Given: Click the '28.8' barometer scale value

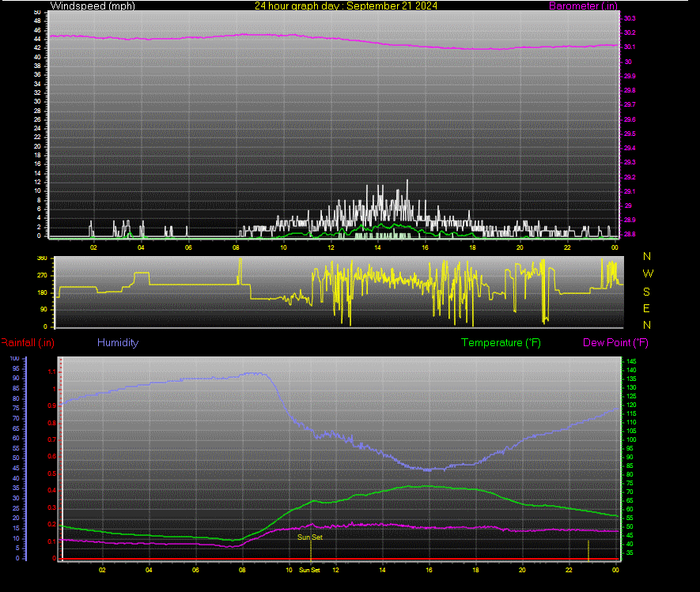Looking at the screenshot, I should click(630, 234).
